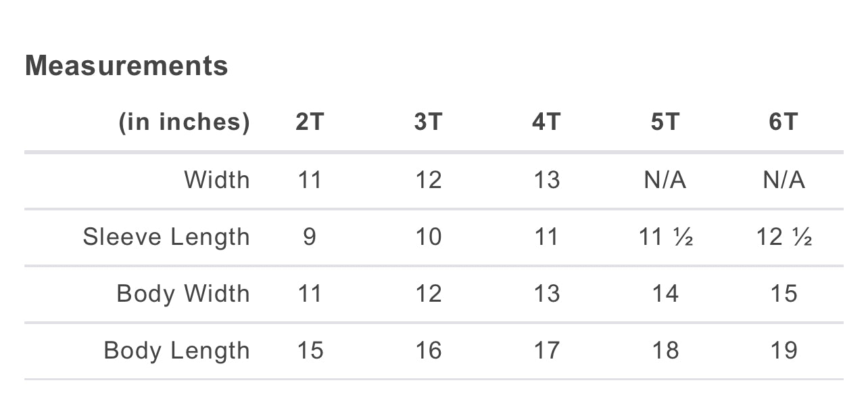
Task: Select the 12 ½ Sleeve Length value
Action: tap(784, 237)
